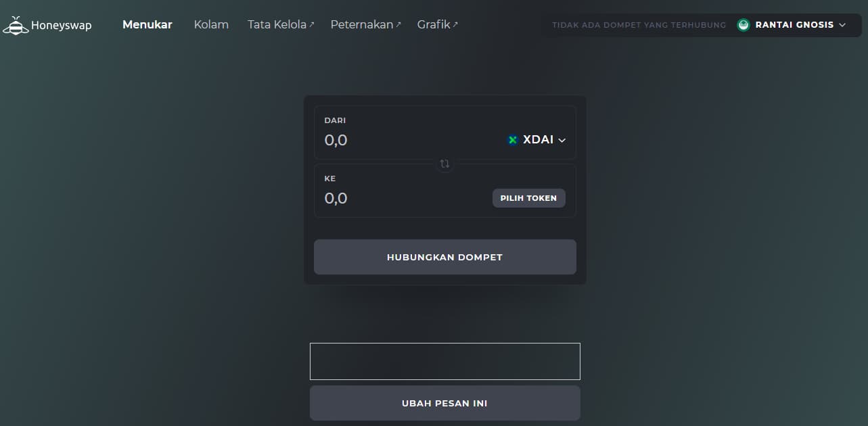The width and height of the screenshot is (868, 426).
Task: Click the Gnosis chain globe icon
Action: coord(743,25)
